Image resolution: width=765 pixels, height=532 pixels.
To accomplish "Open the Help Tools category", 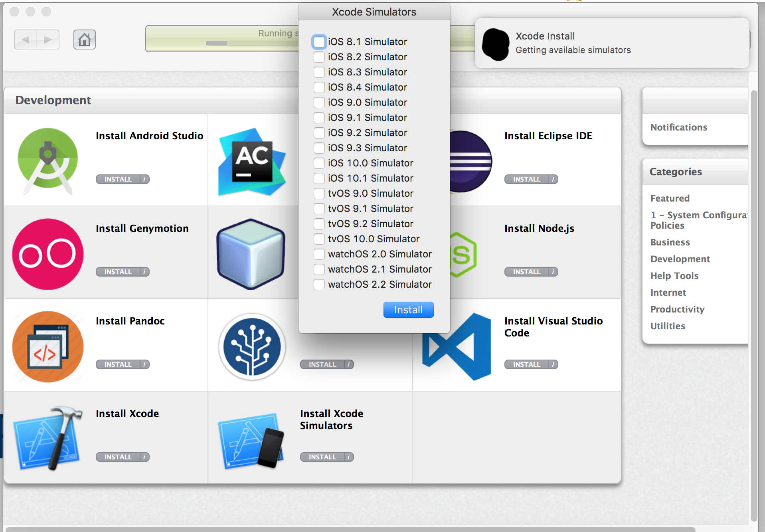I will click(674, 276).
